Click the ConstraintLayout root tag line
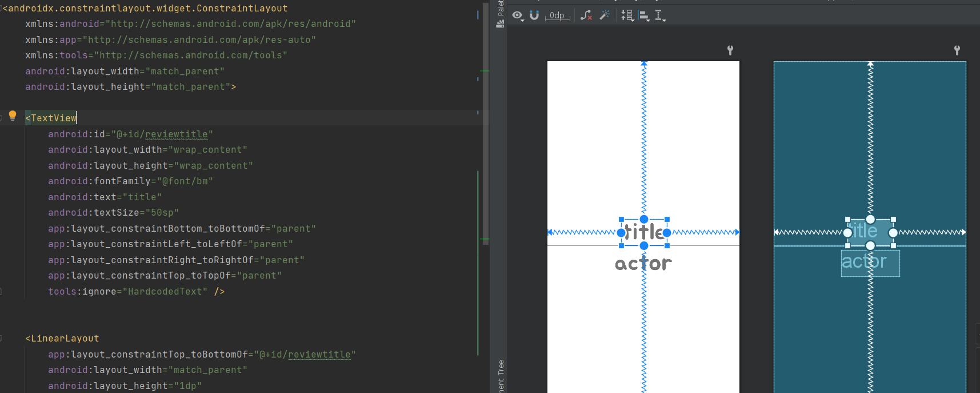Screen dimensions: 980x393 click(x=145, y=8)
